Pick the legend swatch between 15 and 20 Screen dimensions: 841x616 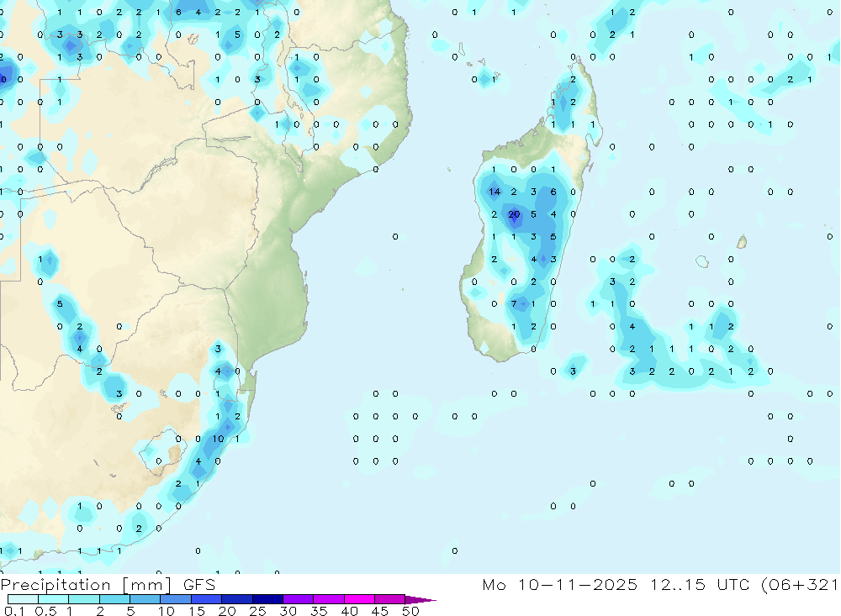tap(206, 599)
